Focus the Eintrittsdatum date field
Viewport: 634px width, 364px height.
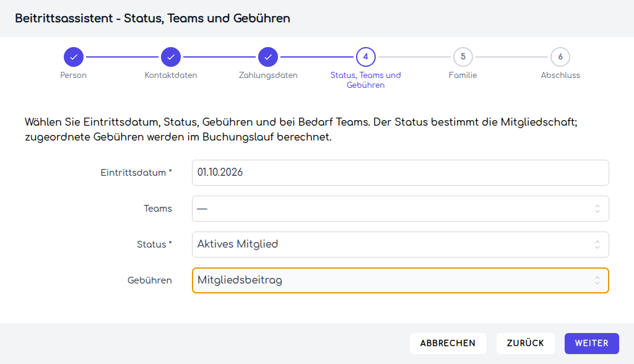pos(401,173)
